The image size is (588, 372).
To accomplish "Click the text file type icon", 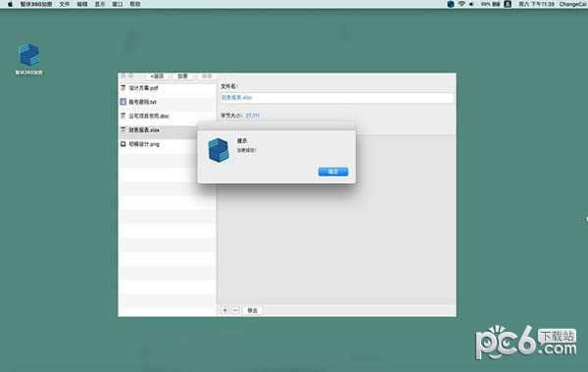I will [x=123, y=102].
